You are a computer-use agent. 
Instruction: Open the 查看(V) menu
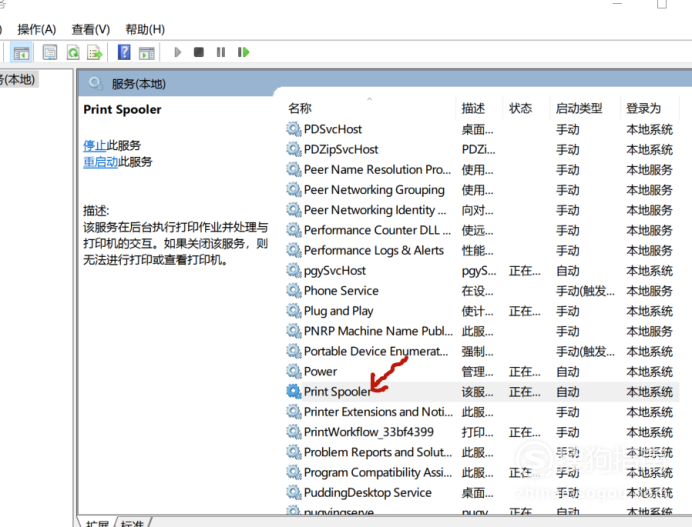[90, 30]
